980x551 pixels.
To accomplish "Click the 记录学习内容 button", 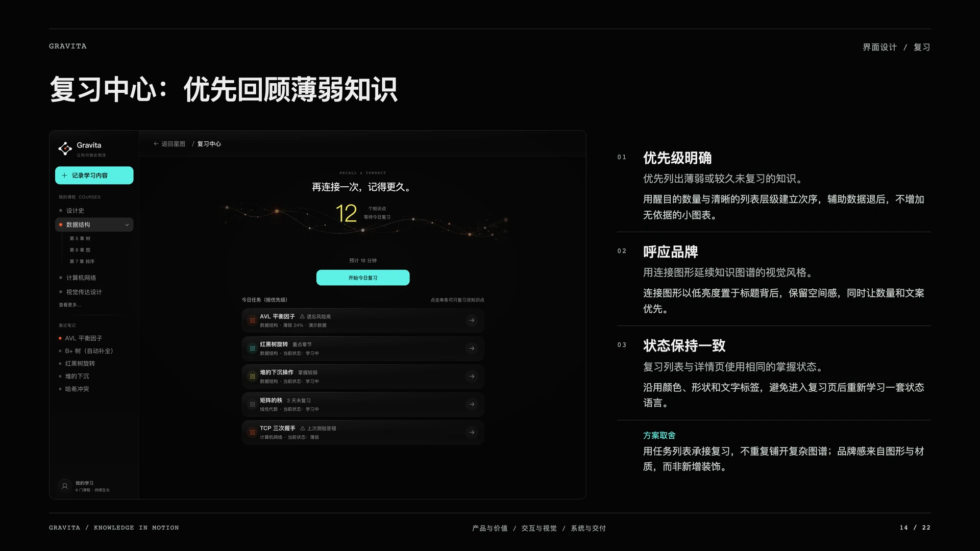I will (94, 176).
